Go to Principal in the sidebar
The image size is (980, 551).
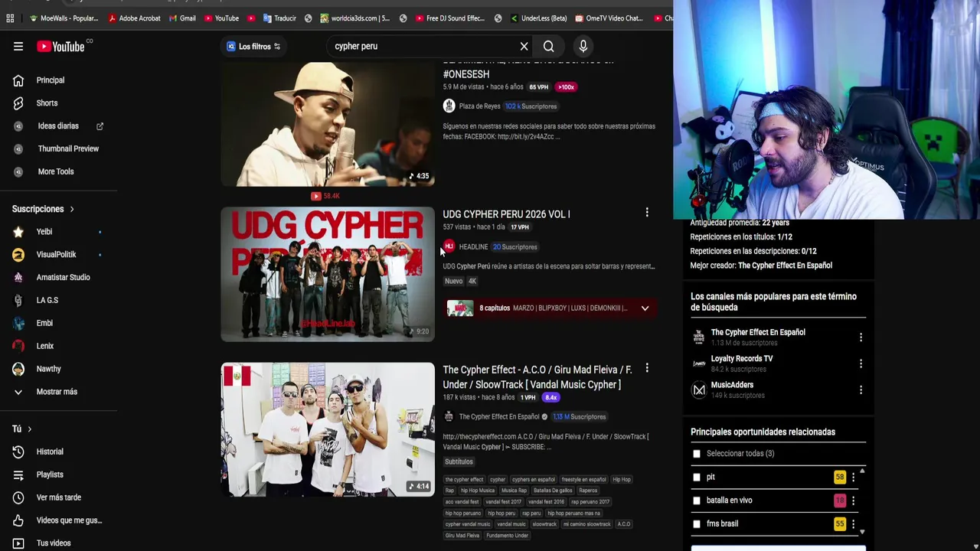point(51,80)
